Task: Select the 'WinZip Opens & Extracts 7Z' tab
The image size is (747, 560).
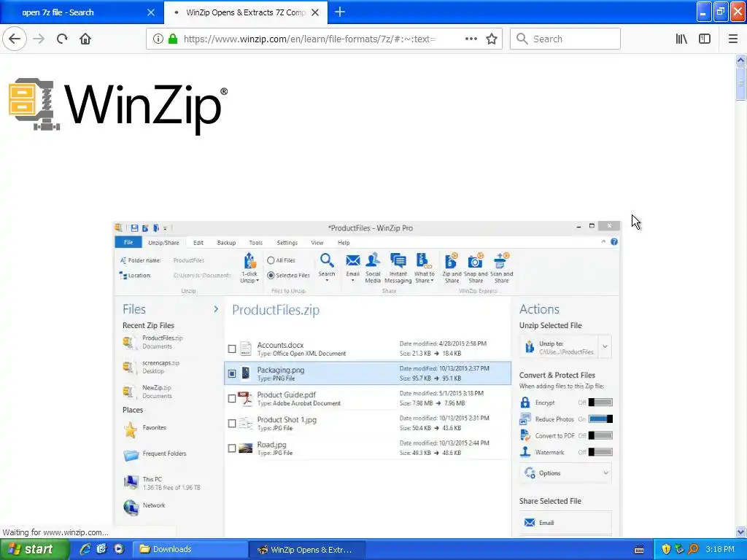Action: pos(246,12)
